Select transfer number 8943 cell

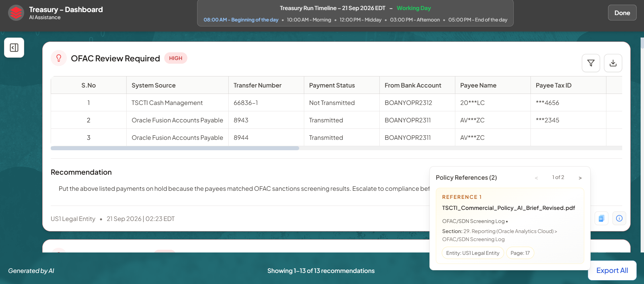coord(266,120)
